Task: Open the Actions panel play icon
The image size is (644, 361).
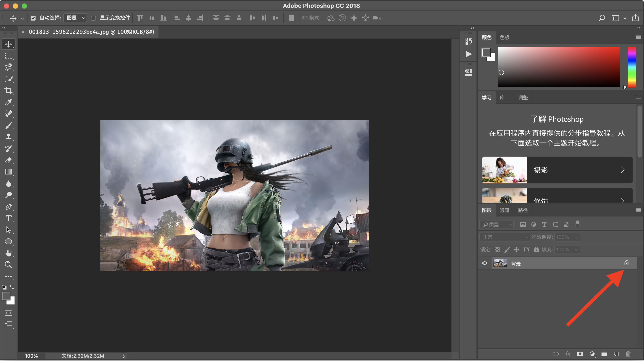Action: coord(469,54)
